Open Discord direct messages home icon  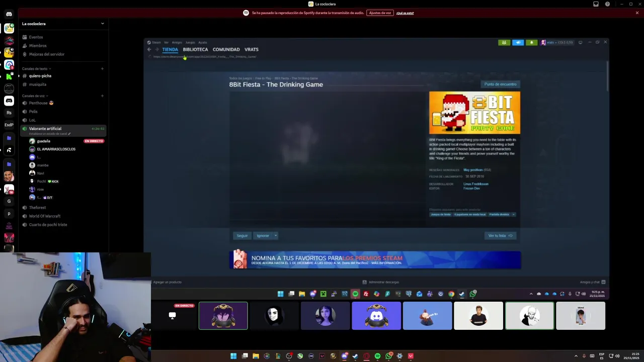pos(9,14)
